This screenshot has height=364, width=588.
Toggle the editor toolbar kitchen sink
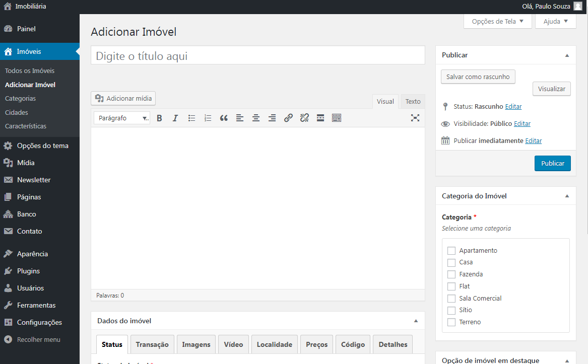click(x=337, y=118)
